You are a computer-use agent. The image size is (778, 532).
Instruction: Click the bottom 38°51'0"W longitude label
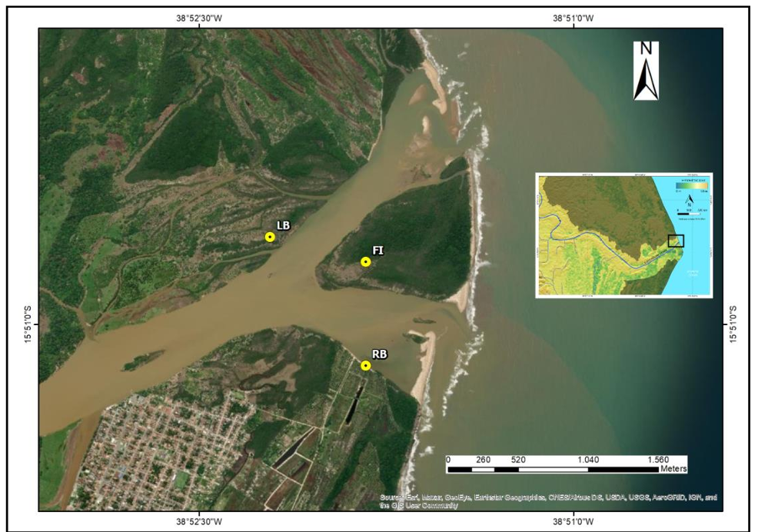click(569, 521)
